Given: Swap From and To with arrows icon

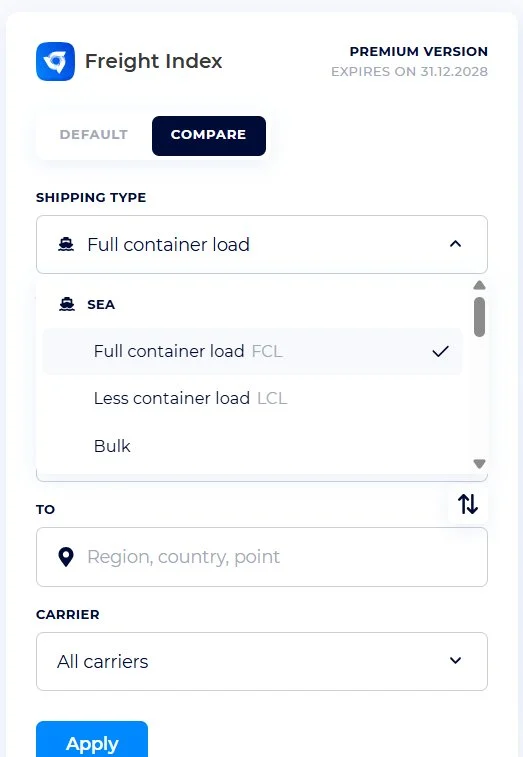Looking at the screenshot, I should [468, 504].
